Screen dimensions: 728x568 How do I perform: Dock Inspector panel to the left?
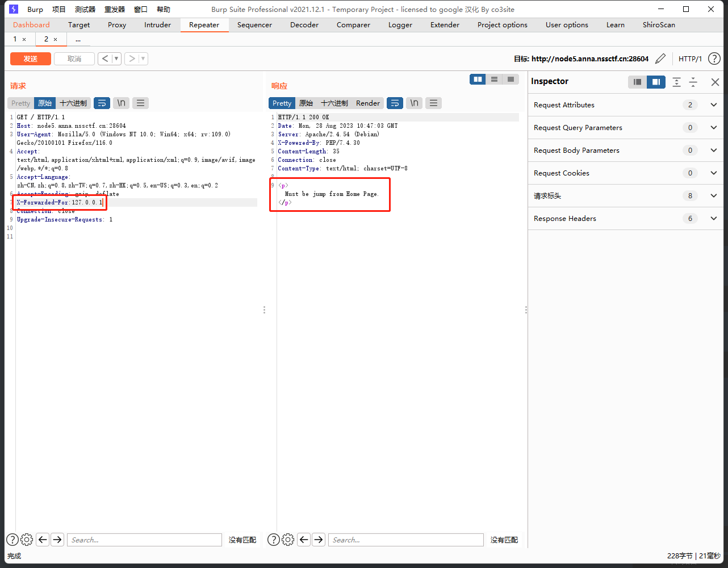tap(638, 82)
